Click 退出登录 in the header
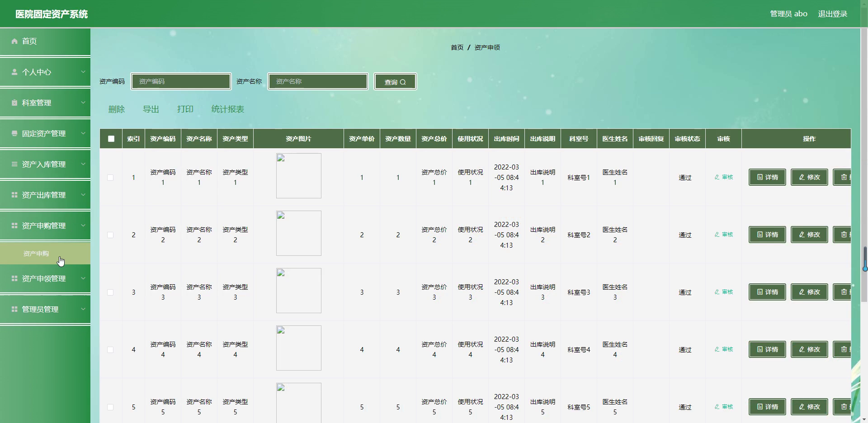The width and height of the screenshot is (868, 423). [x=833, y=14]
